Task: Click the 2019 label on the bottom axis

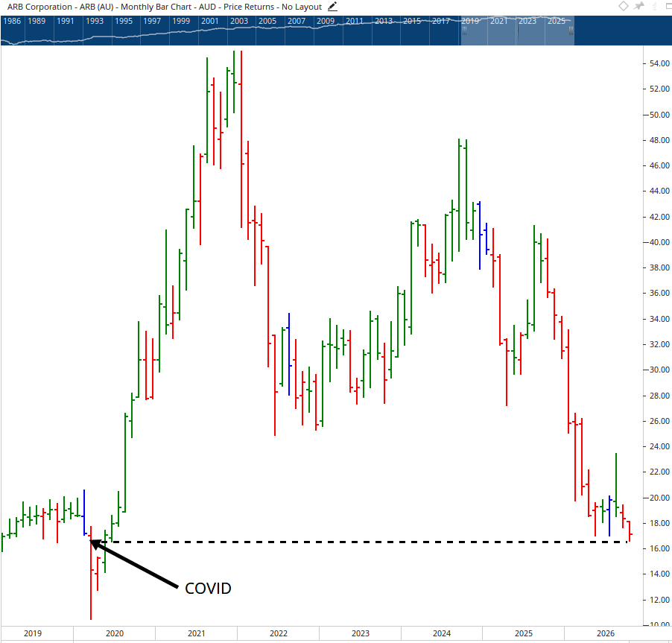Action: click(x=33, y=633)
